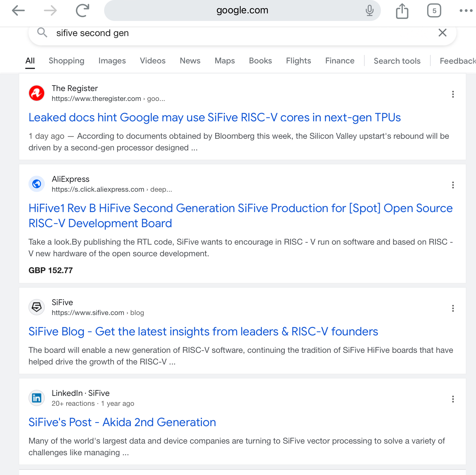Click the search magnifier icon
476x475 pixels.
(x=42, y=33)
